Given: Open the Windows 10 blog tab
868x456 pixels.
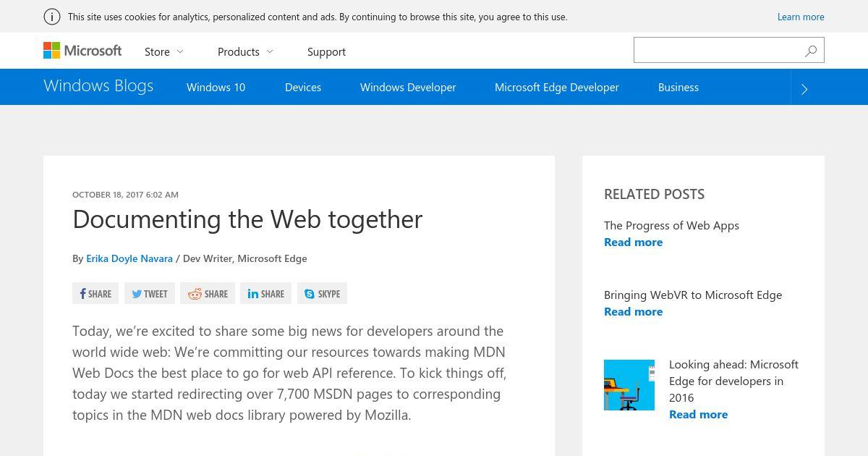Looking at the screenshot, I should pyautogui.click(x=216, y=87).
